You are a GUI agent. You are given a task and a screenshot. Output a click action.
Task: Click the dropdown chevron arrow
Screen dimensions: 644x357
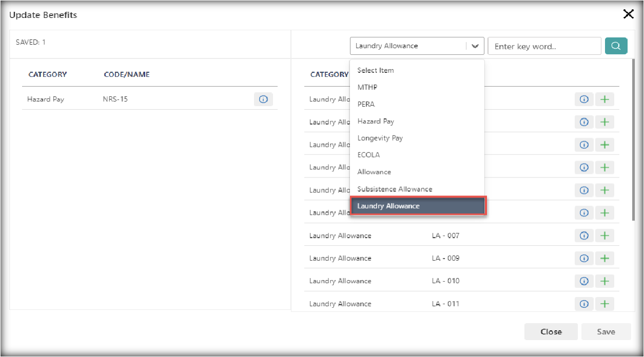[475, 46]
